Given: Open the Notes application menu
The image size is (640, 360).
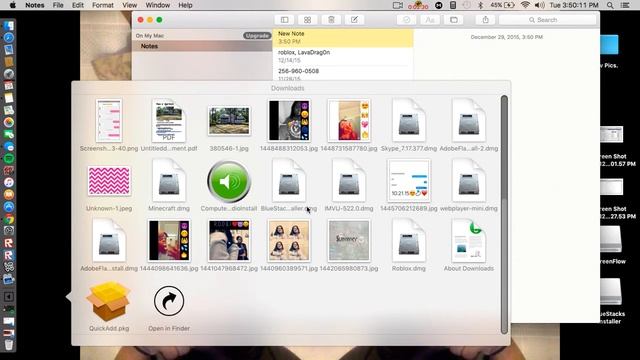Looking at the screenshot, I should coord(35,5).
